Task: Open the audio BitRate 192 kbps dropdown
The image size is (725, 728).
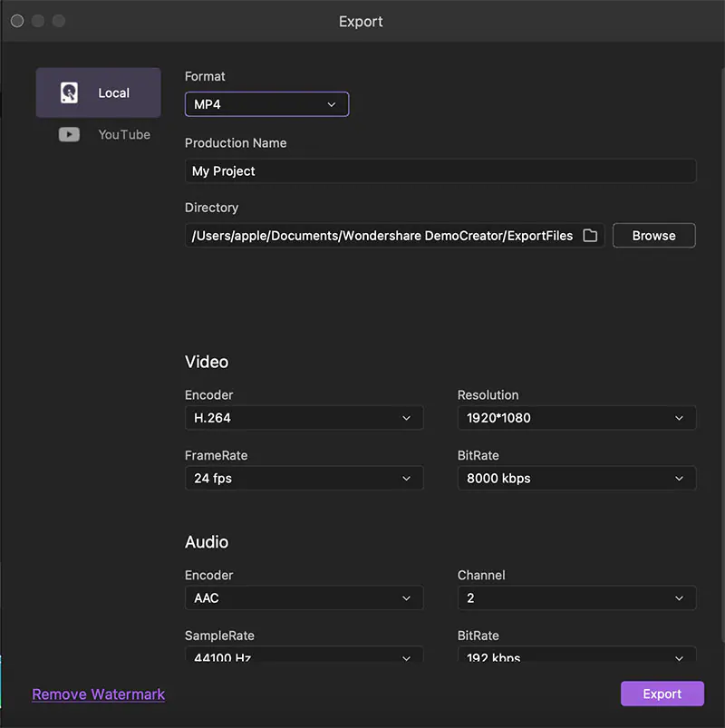Action: (x=576, y=655)
